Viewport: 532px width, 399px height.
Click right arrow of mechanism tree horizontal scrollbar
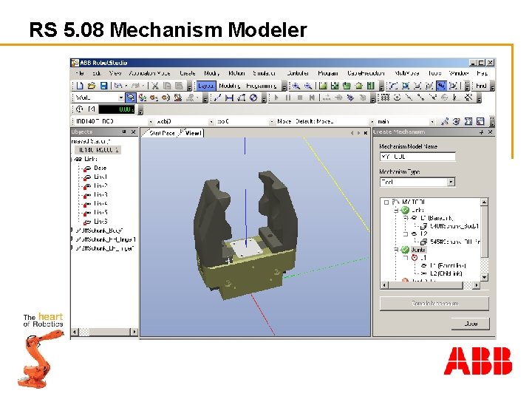click(x=477, y=285)
